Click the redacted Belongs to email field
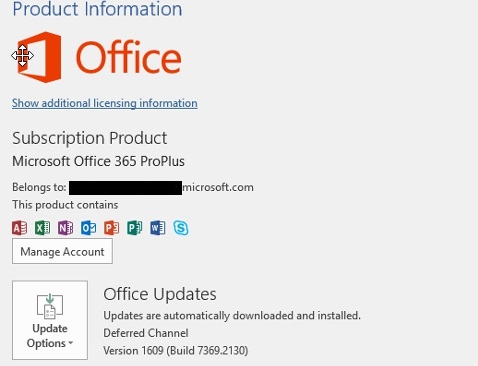The image size is (478, 366). [125, 188]
